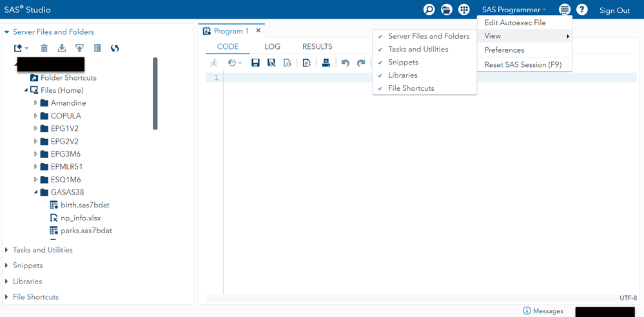The width and height of the screenshot is (644, 317).
Task: Select the parks.sas7bdat file
Action: (x=86, y=231)
